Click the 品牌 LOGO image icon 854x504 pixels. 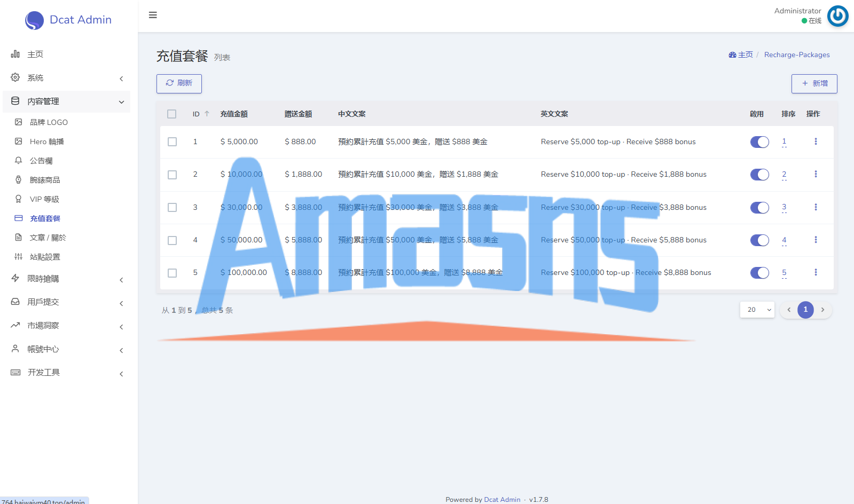(18, 122)
